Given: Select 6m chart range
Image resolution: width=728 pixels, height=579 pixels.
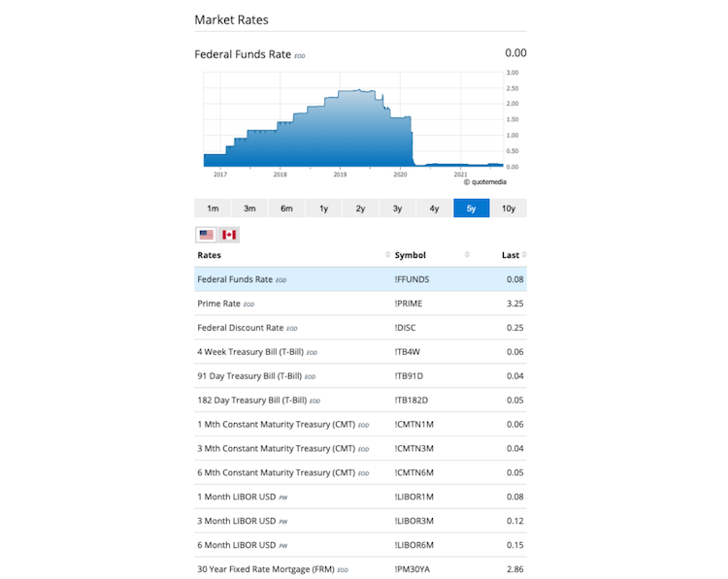Looking at the screenshot, I should pos(286,209).
